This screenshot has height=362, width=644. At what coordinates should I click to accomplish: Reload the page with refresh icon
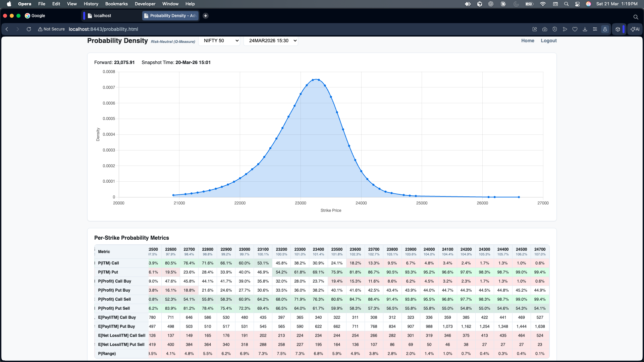coord(29,29)
